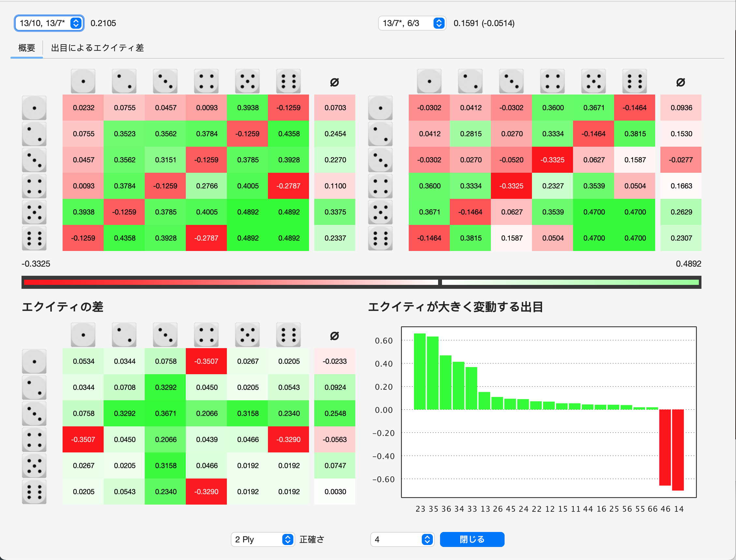Screen dimensions: 736x560
Task: Open the 13/7*, 6/3 move dropdown
Action: pos(412,23)
